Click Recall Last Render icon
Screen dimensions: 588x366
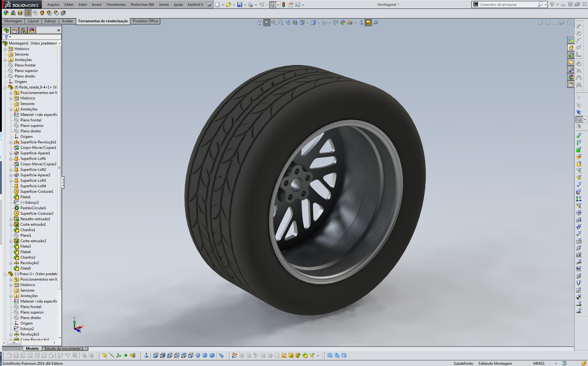63,13
